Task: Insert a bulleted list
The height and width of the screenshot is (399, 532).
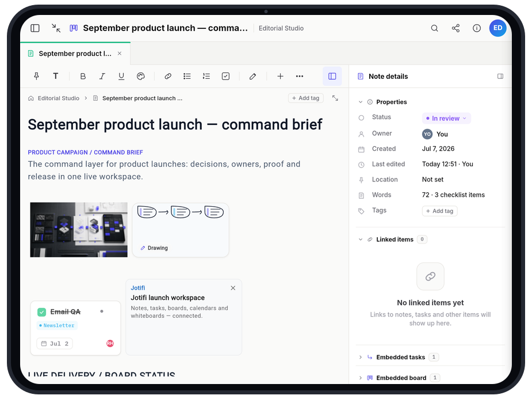Action: (187, 77)
